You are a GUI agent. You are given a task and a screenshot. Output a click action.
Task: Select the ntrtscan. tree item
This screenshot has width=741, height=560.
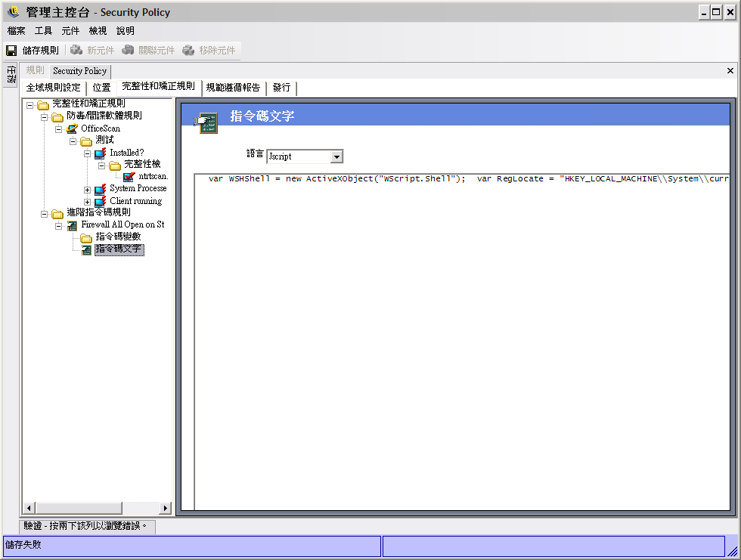(153, 176)
